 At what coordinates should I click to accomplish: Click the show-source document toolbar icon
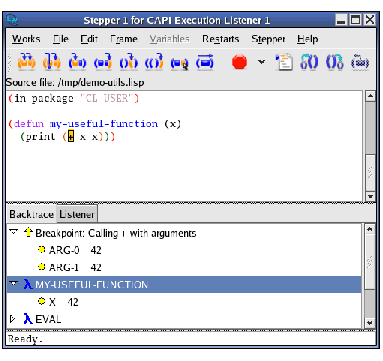(284, 62)
